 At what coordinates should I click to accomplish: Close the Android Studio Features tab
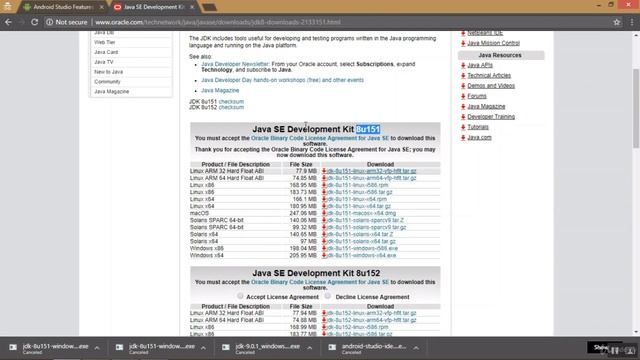click(x=102, y=7)
